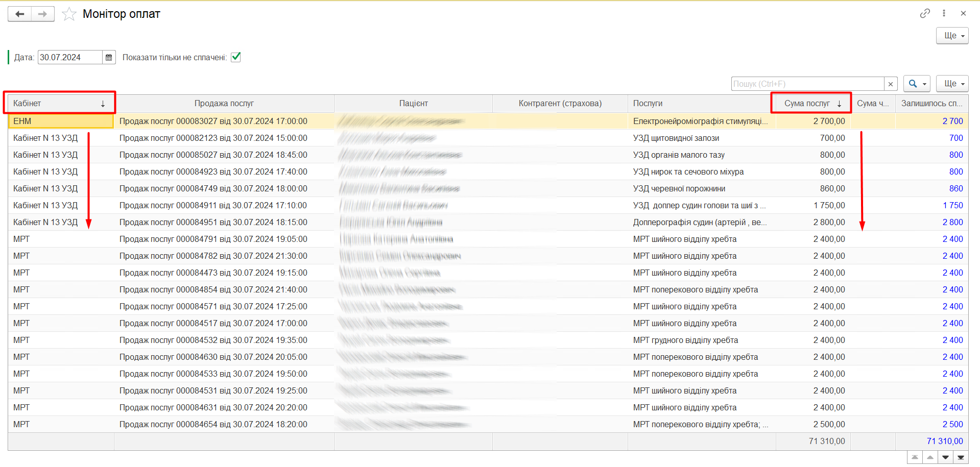Click the date field 30.07.2024
The height and width of the screenshot is (467, 980).
pyautogui.click(x=70, y=58)
